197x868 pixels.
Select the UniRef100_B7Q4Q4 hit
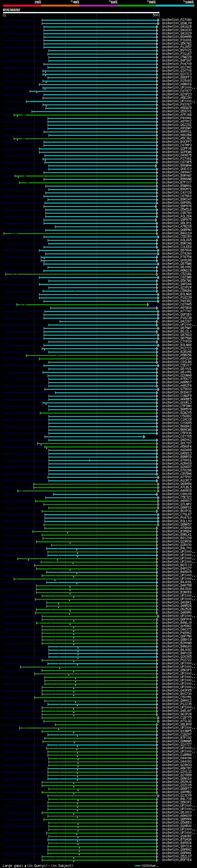pos(176,840)
